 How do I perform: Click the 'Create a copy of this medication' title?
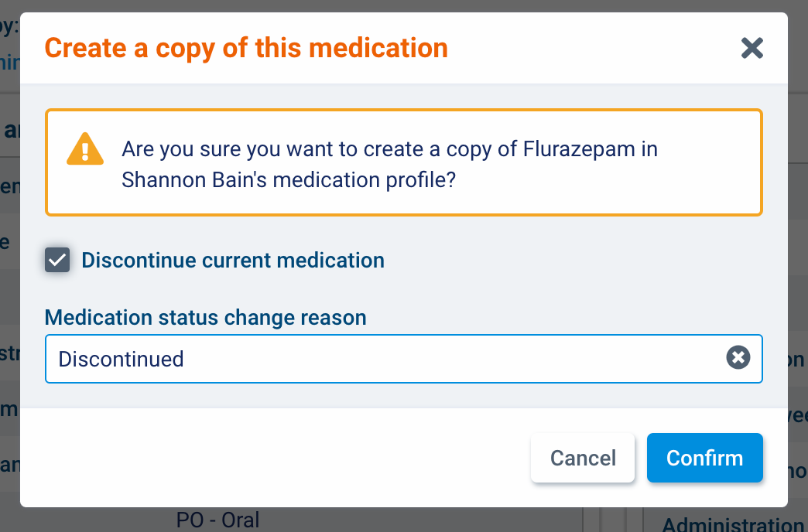[x=246, y=48]
